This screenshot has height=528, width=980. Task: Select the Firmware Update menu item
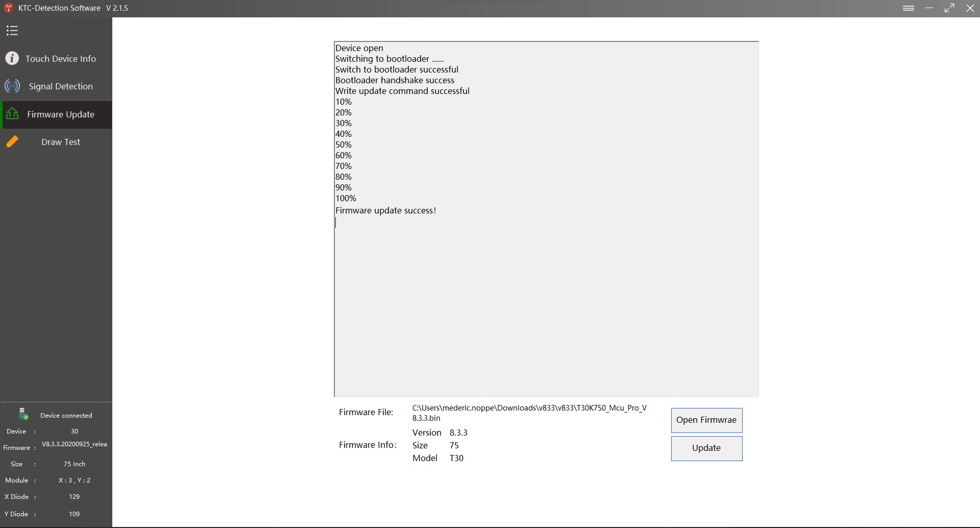(60, 114)
